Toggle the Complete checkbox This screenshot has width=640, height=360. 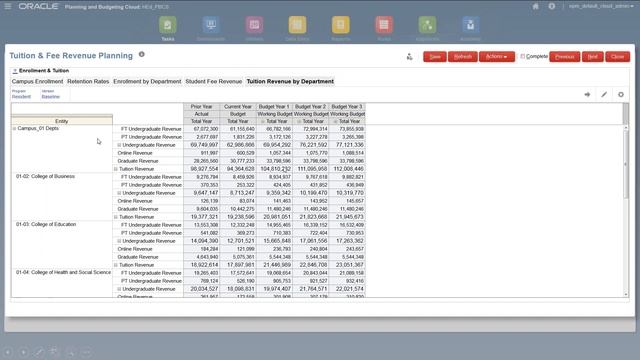pyautogui.click(x=522, y=56)
